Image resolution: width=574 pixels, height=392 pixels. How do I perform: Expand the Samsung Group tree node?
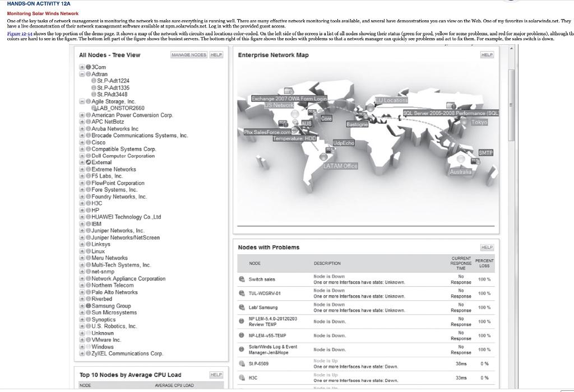point(82,306)
